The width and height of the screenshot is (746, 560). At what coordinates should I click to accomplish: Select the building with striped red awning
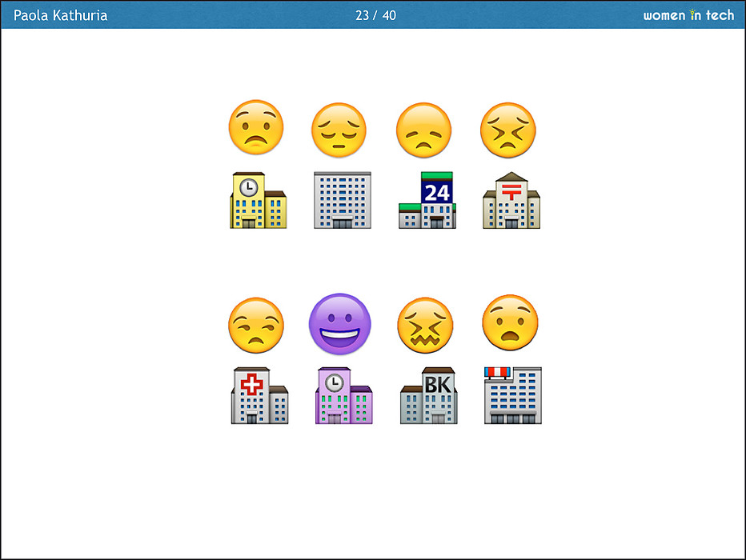coord(513,396)
